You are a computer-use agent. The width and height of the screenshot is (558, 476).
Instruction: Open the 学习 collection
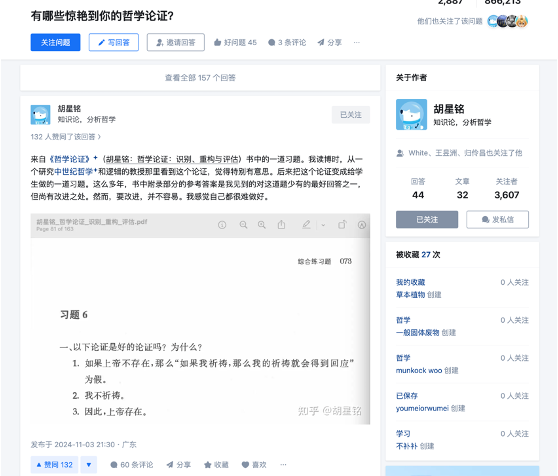point(403,434)
